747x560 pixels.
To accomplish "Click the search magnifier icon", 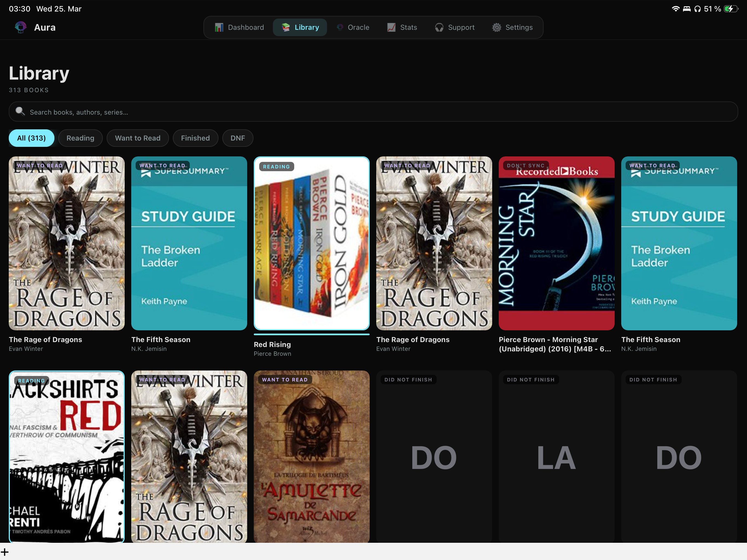I will coord(20,112).
